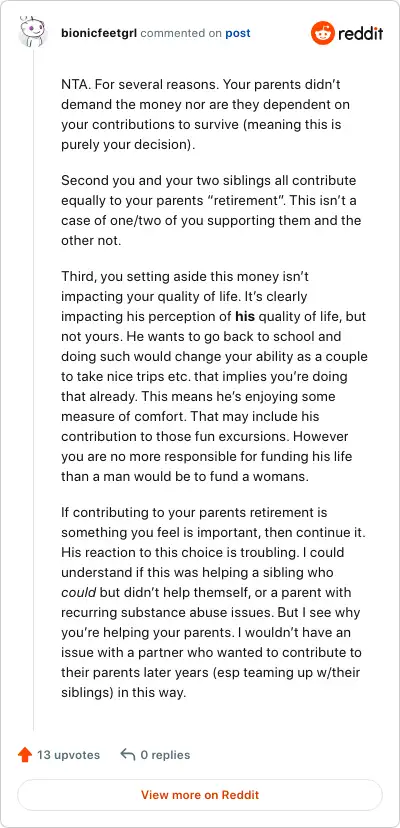Image resolution: width=400 pixels, height=828 pixels.
Task: Click the "commented on" header text
Action: click(181, 34)
